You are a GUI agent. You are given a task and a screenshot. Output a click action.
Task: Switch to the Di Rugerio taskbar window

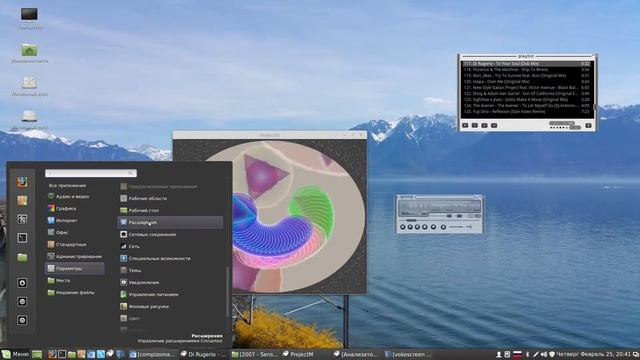pos(203,354)
